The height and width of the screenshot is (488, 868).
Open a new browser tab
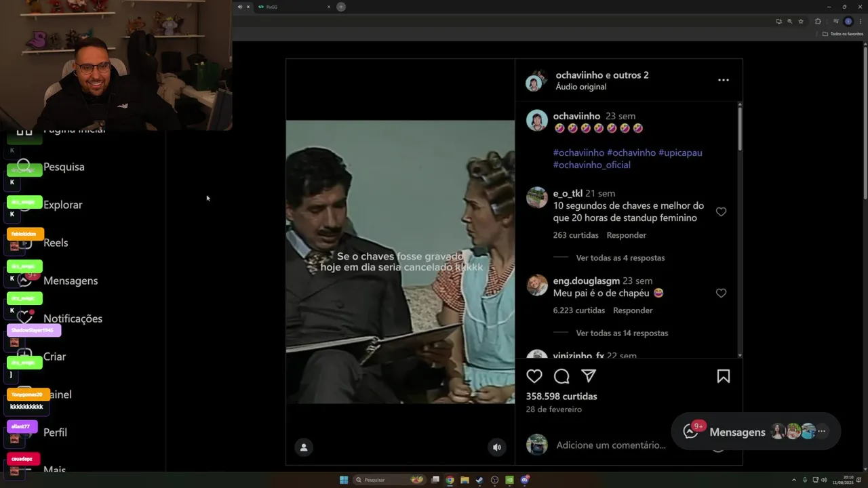341,7
